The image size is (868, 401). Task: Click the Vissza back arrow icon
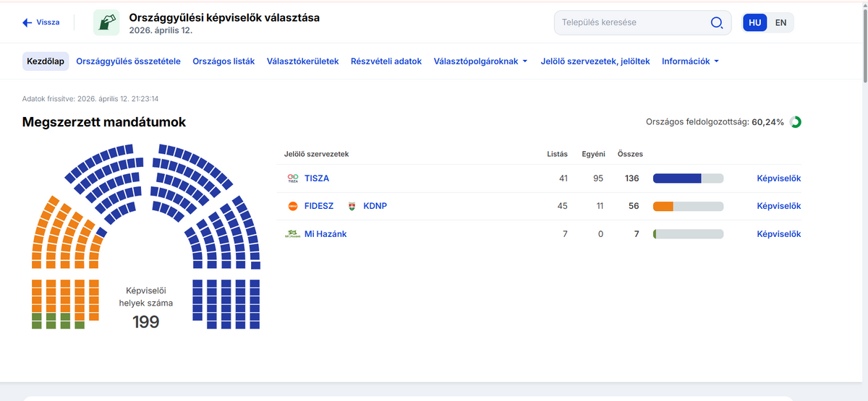(x=27, y=22)
